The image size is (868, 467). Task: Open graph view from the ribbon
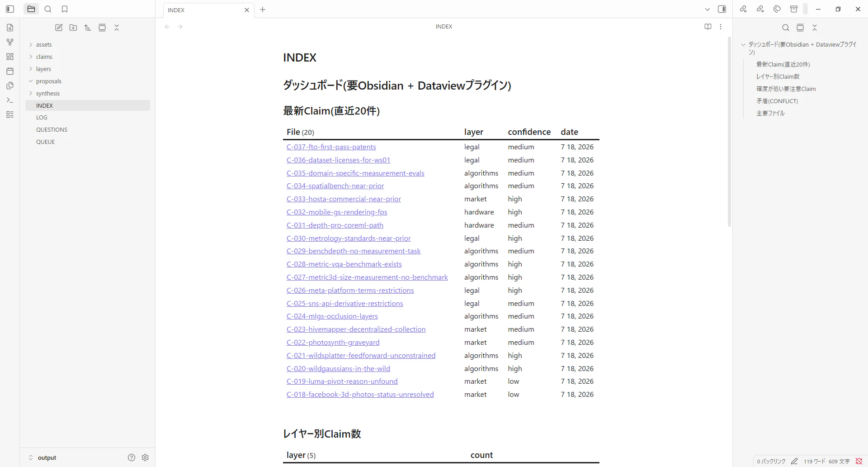coord(10,42)
